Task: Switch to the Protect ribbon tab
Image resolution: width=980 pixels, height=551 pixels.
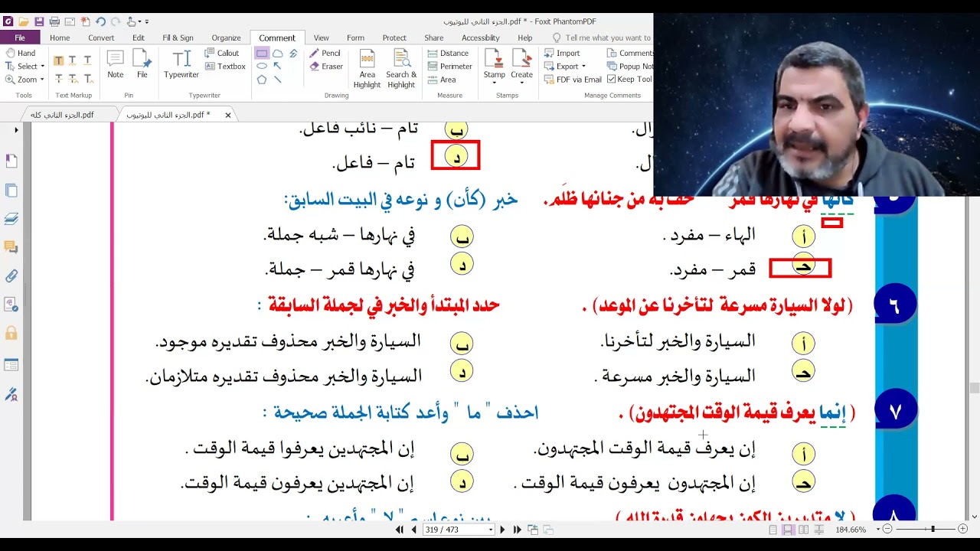Action: (x=394, y=37)
